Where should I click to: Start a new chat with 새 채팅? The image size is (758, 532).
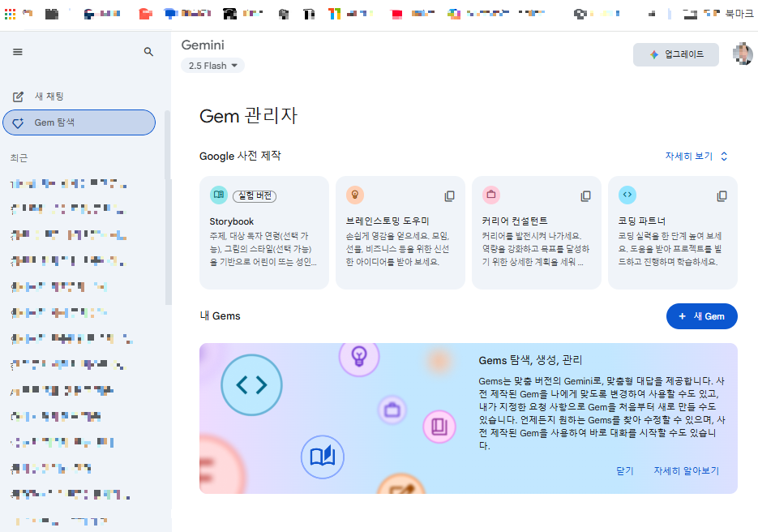point(49,97)
